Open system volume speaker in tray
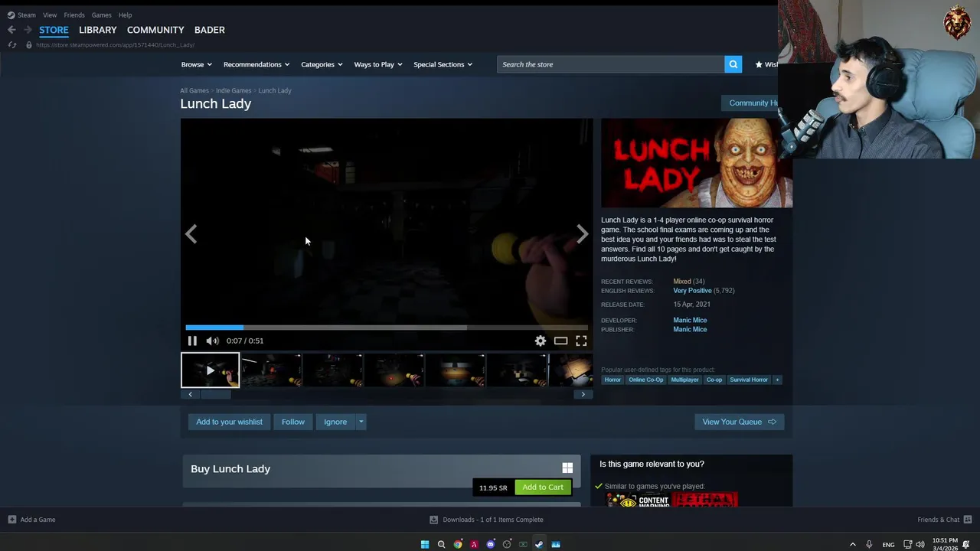The image size is (980, 551). (x=920, y=544)
